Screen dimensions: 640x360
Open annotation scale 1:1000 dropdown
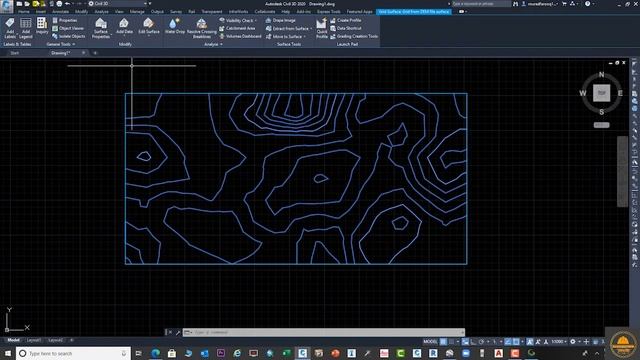coord(558,342)
